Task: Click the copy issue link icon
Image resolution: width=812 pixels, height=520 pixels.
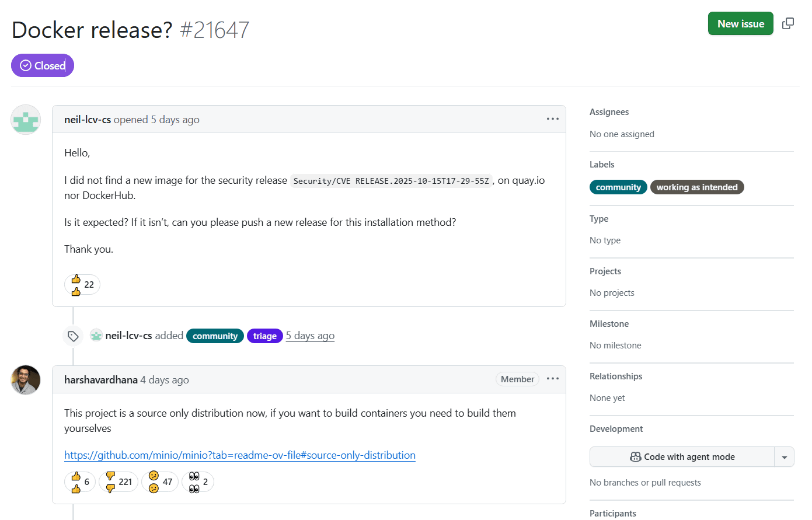Action: click(787, 23)
